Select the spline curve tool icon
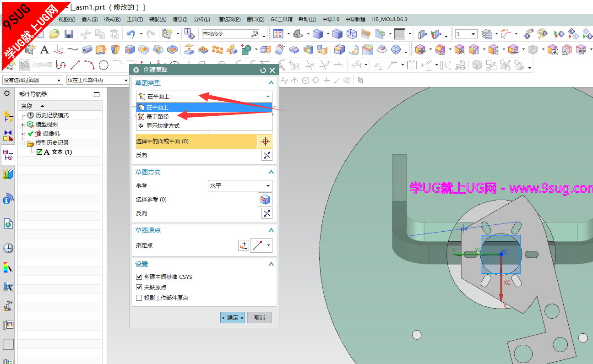The image size is (593, 364). [x=72, y=49]
